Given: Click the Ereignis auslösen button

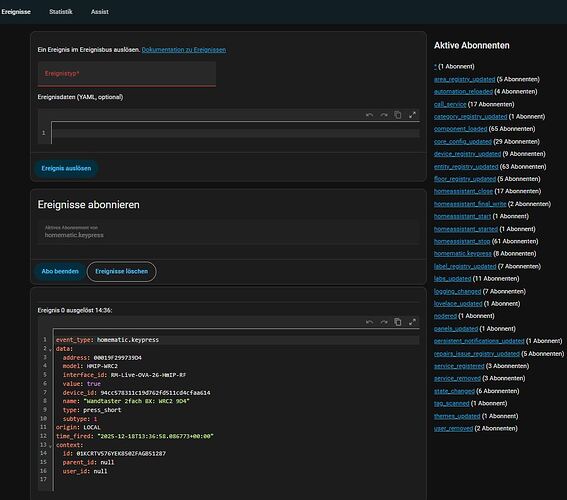Looking at the screenshot, I should 66,168.
